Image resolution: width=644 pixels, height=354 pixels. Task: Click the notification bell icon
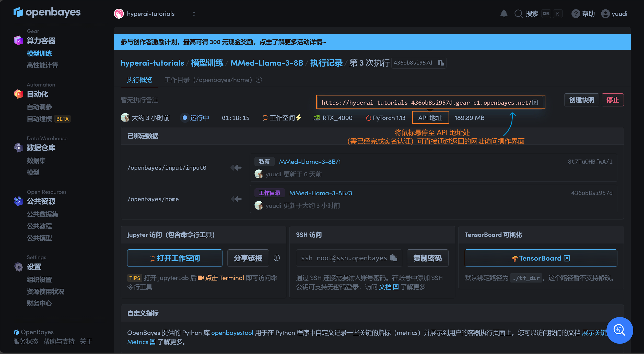[x=504, y=14]
